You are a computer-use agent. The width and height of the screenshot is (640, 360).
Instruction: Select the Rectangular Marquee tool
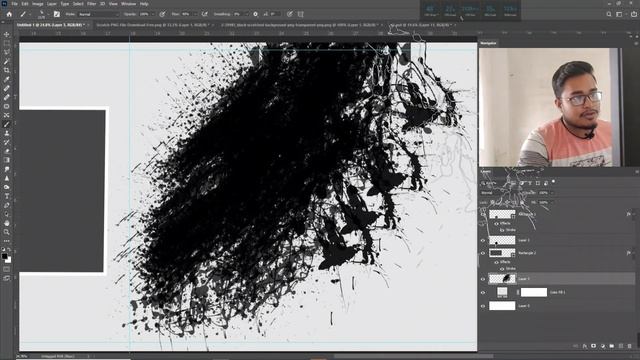pyautogui.click(x=7, y=43)
